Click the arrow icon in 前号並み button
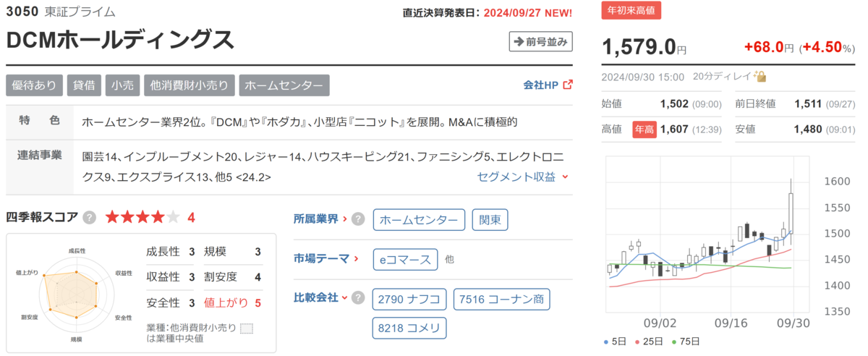Image resolution: width=868 pixels, height=356 pixels. (518, 41)
